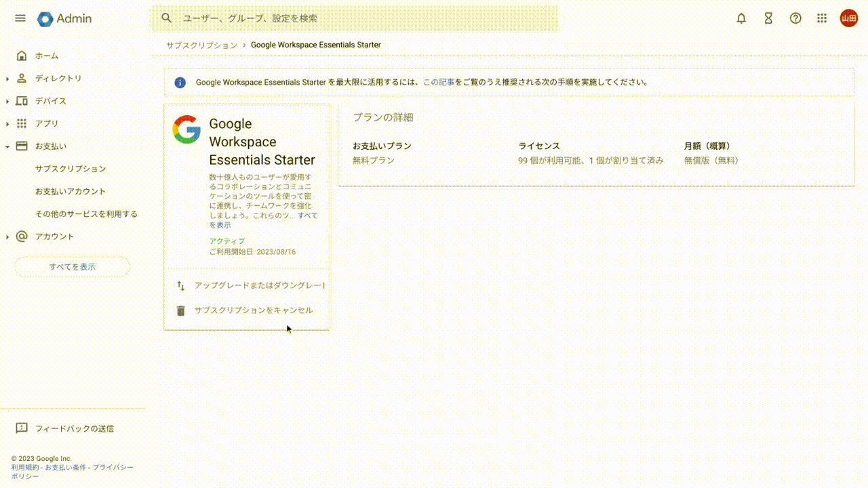
Task: Click the ライセンス column label
Action: pos(539,146)
